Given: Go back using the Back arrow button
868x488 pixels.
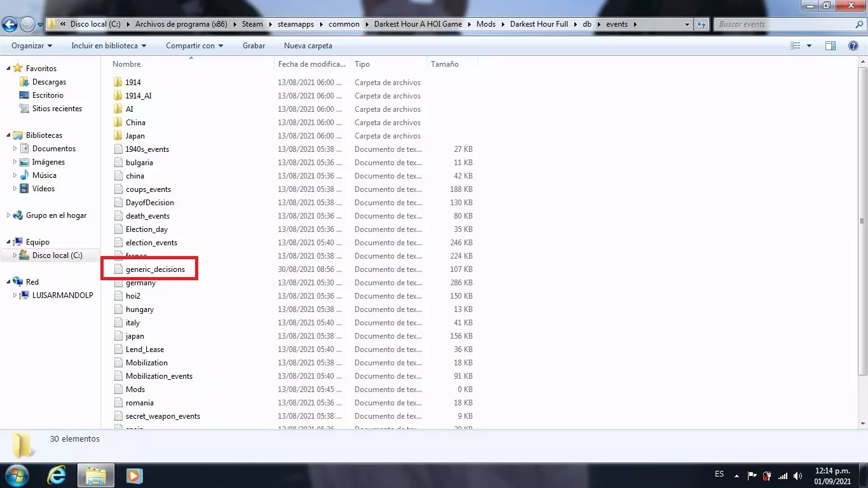Looking at the screenshot, I should point(10,24).
